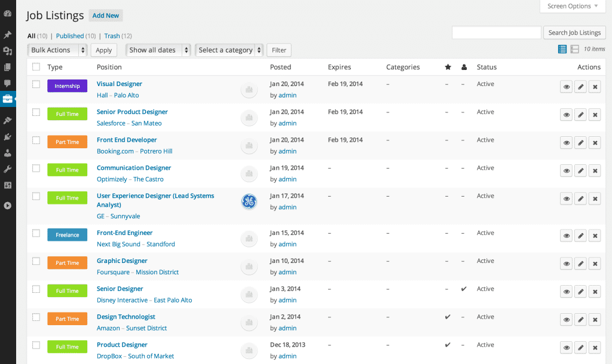Open the Bulk Actions dropdown
Screen dimensions: 612x364
(57, 50)
